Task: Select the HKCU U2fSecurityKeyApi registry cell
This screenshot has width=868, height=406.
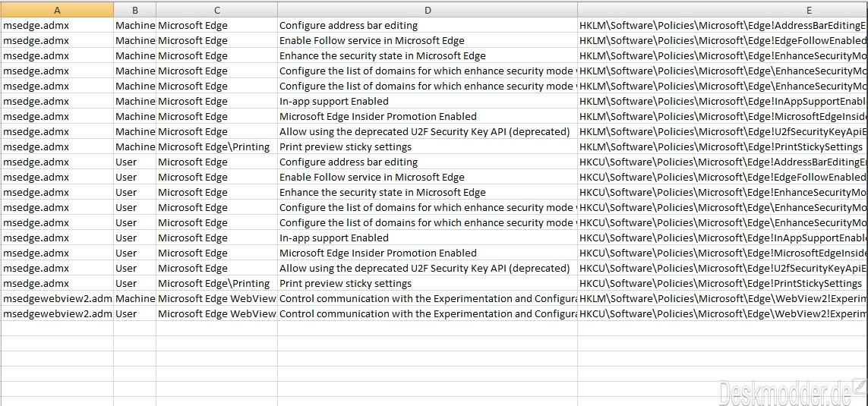Action: [x=723, y=269]
